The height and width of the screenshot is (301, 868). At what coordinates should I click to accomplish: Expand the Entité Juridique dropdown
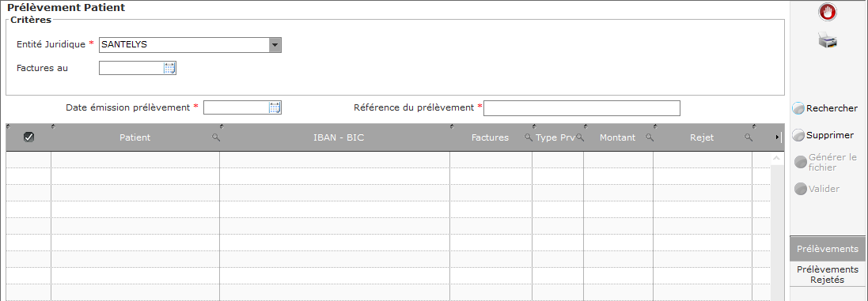(275, 45)
